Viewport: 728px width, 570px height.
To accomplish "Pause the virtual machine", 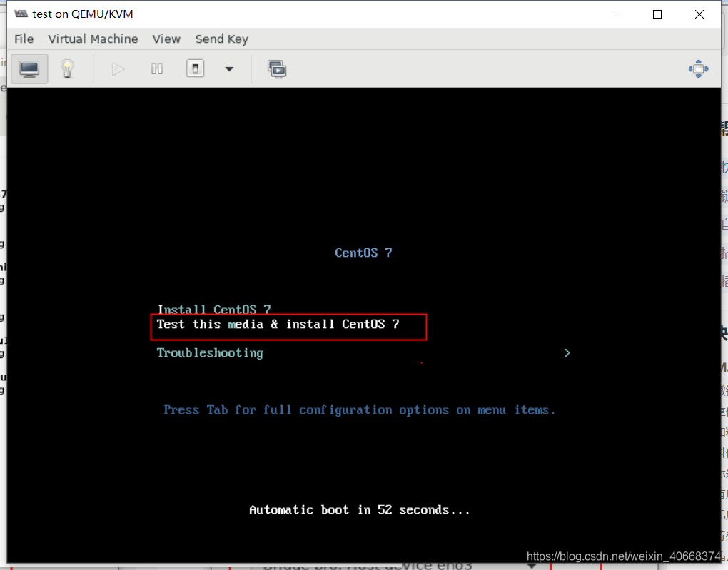I will click(x=157, y=69).
